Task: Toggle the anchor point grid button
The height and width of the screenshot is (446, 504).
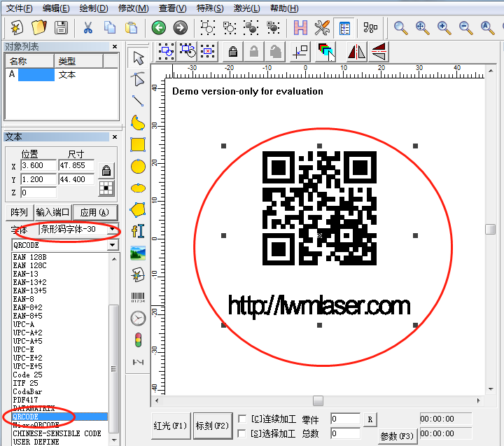Action: [x=106, y=188]
